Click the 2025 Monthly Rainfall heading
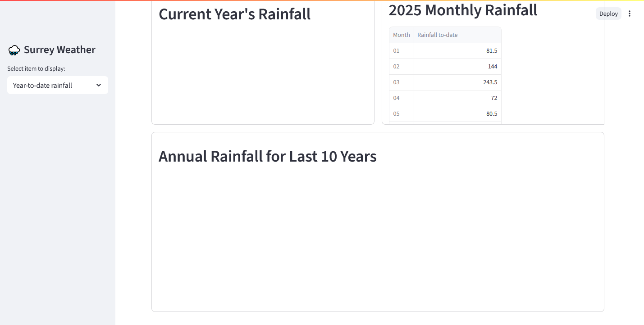Viewport: 644px width, 325px height. pyautogui.click(x=463, y=10)
